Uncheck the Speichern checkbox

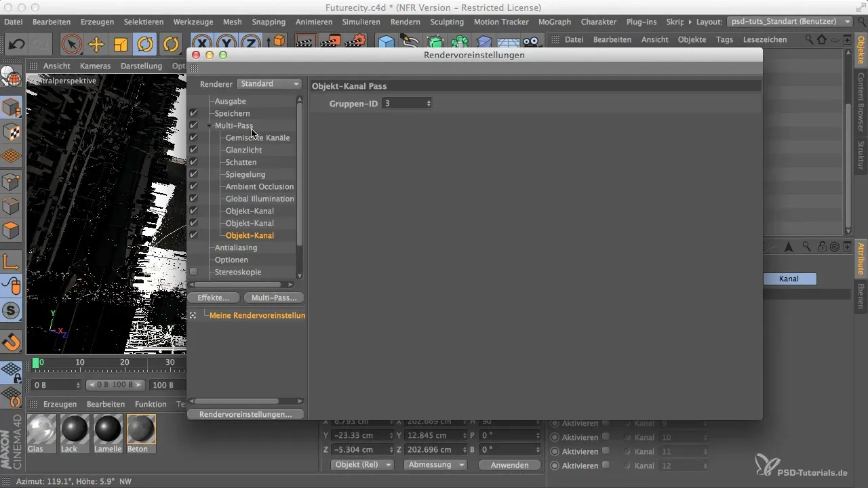(193, 113)
